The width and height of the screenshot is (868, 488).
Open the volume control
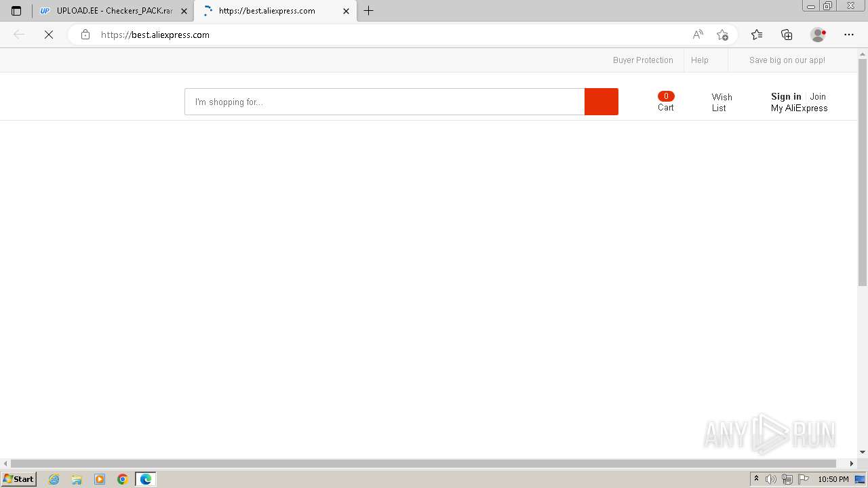point(771,479)
